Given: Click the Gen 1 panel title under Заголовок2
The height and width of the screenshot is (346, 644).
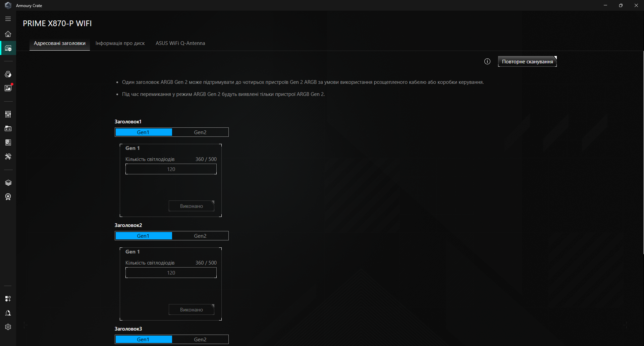Looking at the screenshot, I should coord(132,252).
